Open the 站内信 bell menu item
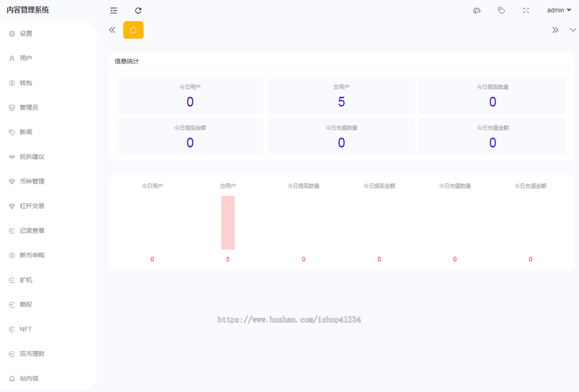 pyautogui.click(x=48, y=378)
